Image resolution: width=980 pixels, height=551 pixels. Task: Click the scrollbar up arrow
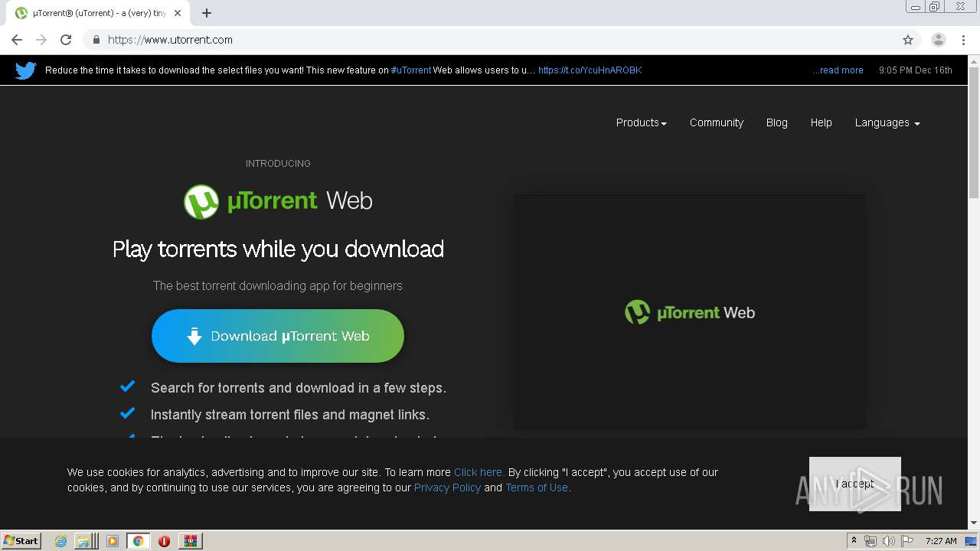tap(973, 60)
